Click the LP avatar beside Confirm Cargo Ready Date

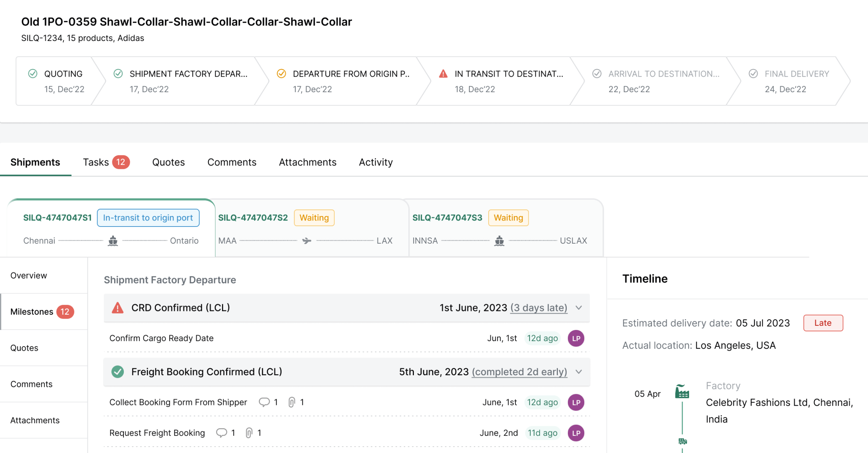[576, 338]
